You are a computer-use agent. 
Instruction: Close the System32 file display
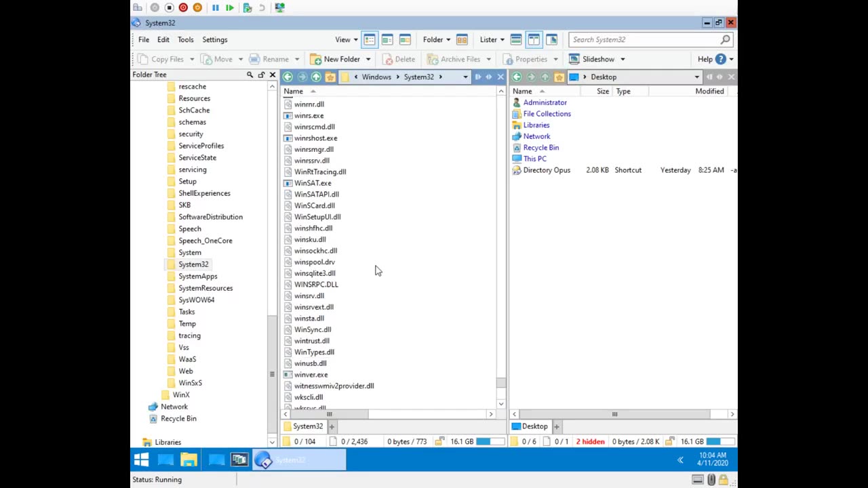pos(500,77)
